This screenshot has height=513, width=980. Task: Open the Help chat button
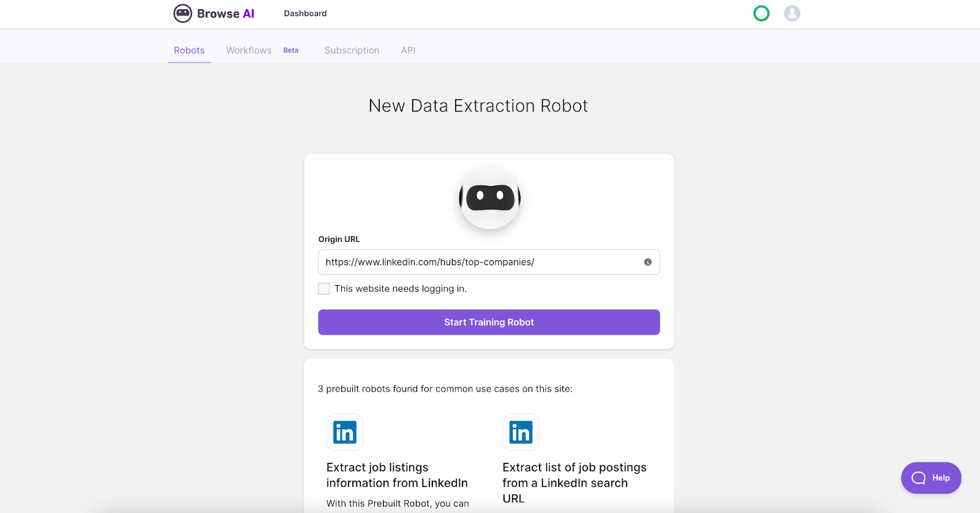pyautogui.click(x=931, y=478)
